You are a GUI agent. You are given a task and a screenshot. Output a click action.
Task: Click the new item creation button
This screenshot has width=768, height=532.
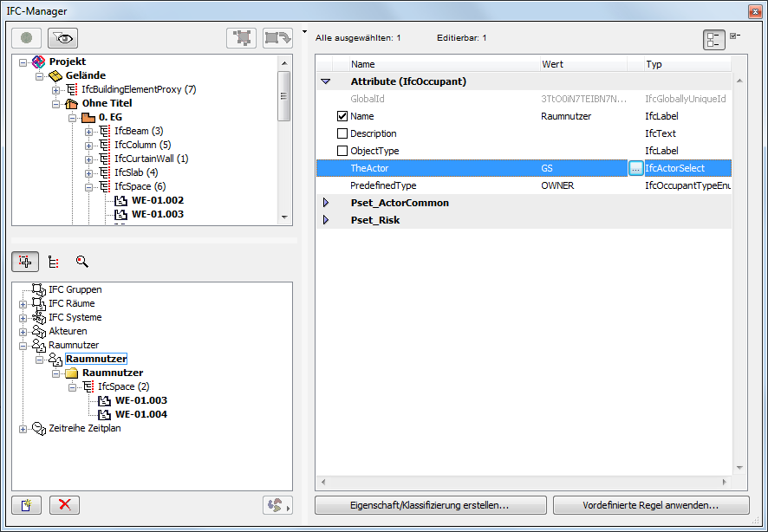27,504
